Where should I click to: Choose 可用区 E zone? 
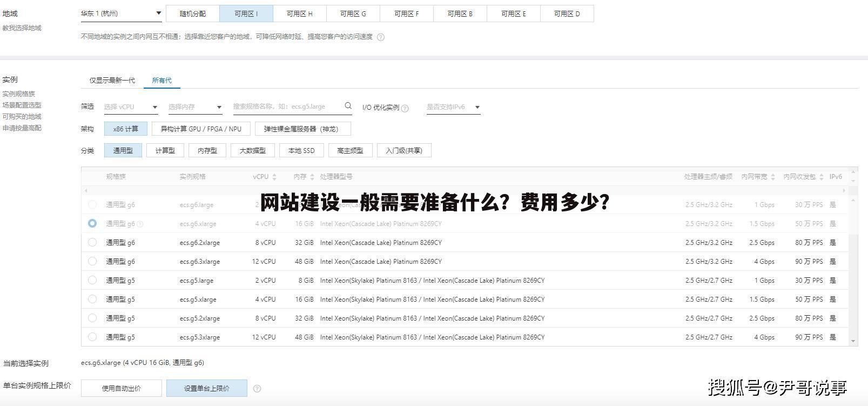click(x=514, y=14)
